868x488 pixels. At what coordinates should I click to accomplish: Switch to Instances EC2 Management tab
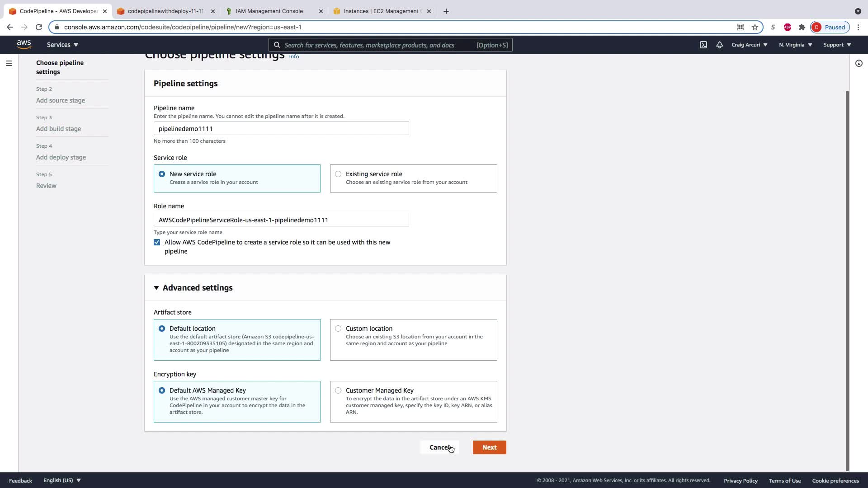click(382, 11)
